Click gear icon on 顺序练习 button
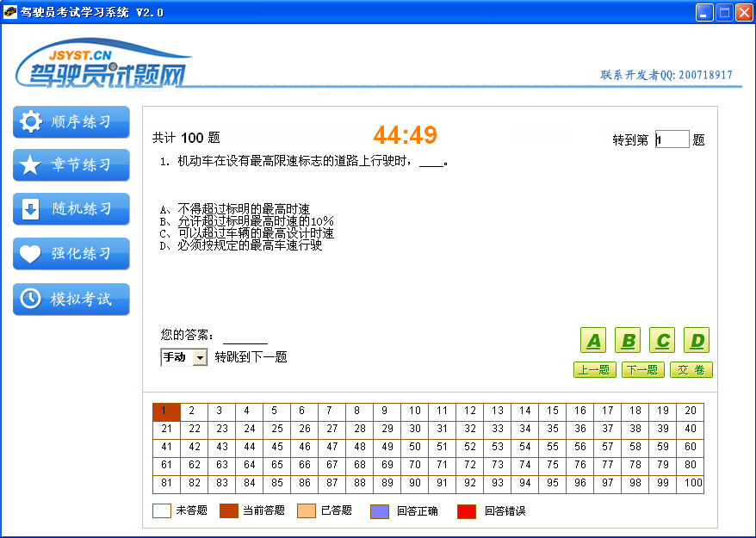This screenshot has width=756, height=538. point(31,121)
